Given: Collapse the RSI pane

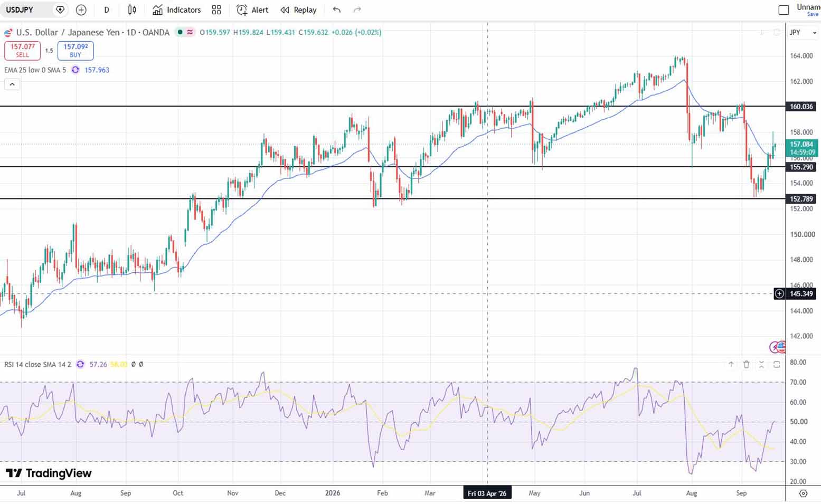Looking at the screenshot, I should click(761, 364).
